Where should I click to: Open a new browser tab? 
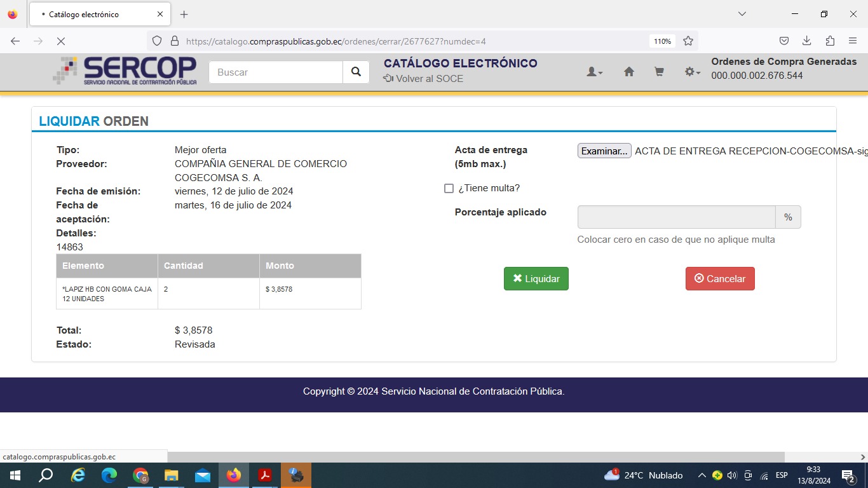[x=184, y=14]
